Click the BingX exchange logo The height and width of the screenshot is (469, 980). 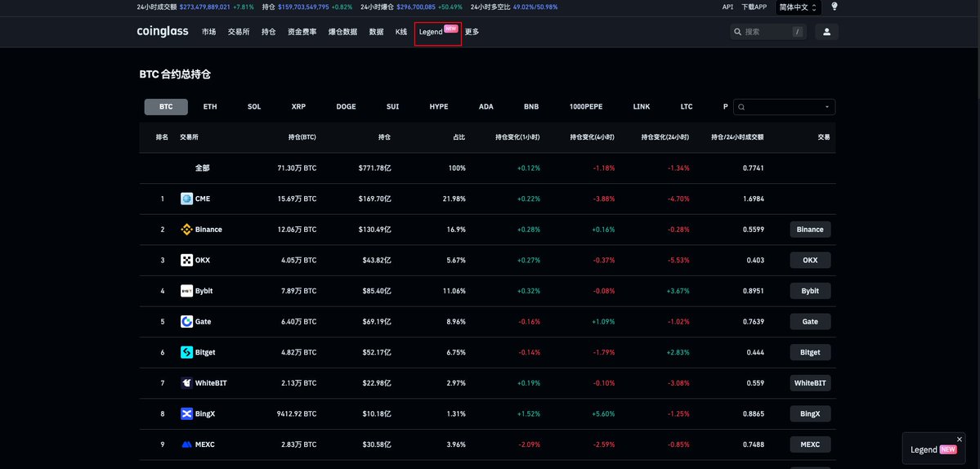187,413
